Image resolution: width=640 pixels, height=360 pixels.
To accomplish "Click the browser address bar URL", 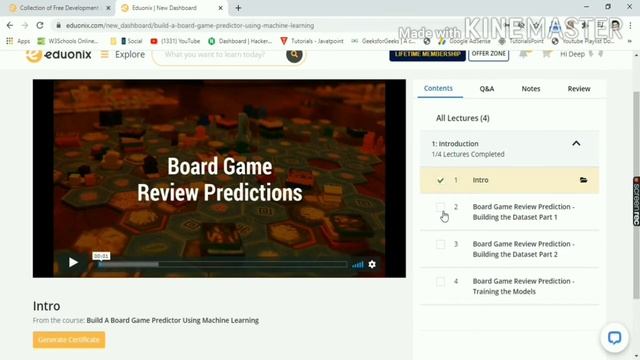I will [x=190, y=25].
